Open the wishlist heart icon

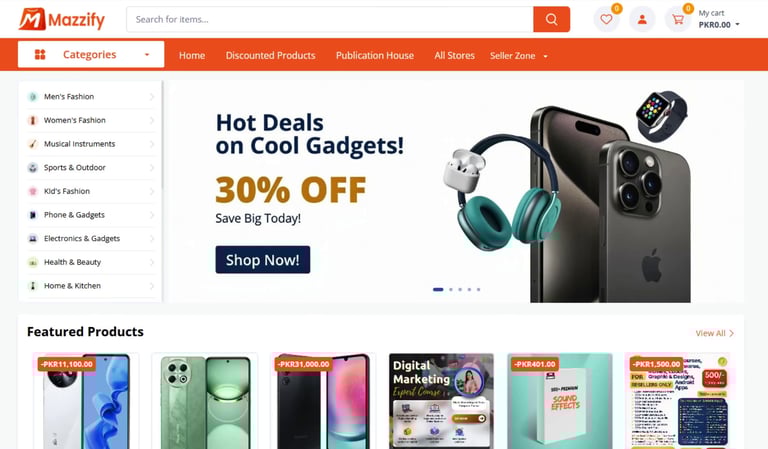click(x=606, y=20)
